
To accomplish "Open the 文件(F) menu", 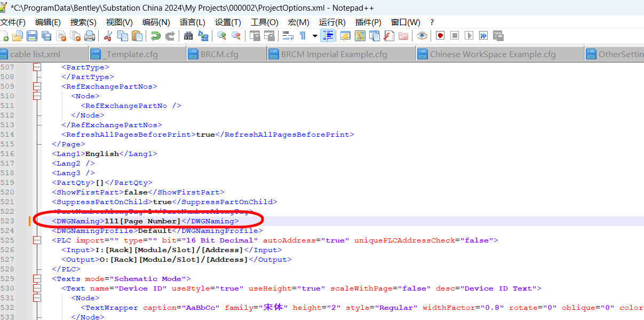I will pyautogui.click(x=13, y=22).
